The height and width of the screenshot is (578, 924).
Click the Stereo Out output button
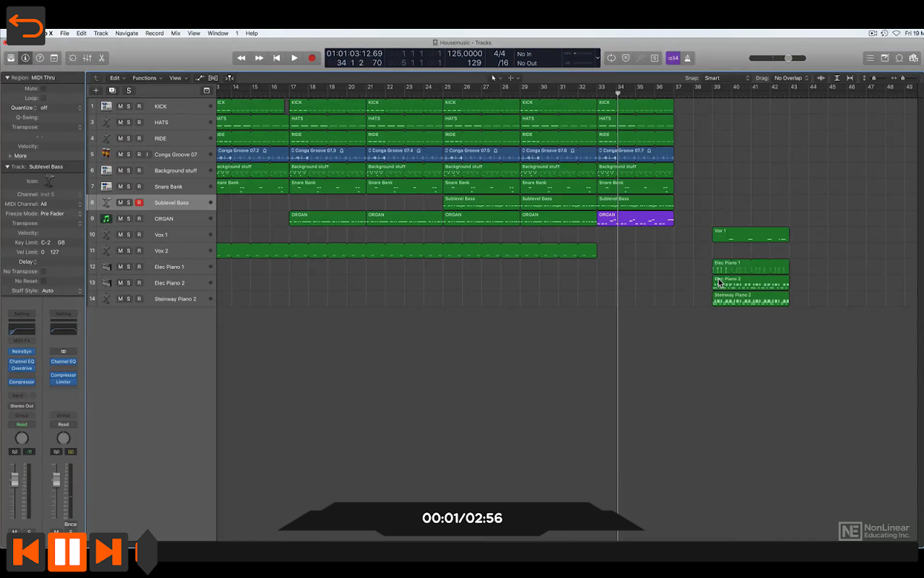tap(22, 406)
